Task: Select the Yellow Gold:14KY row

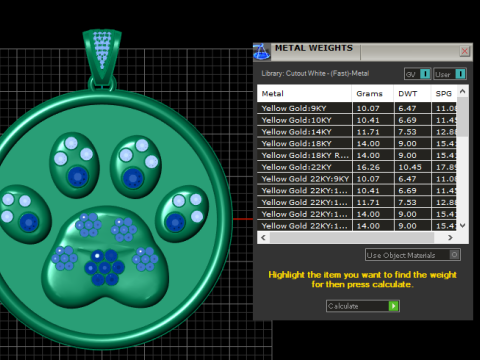Action: [357, 132]
